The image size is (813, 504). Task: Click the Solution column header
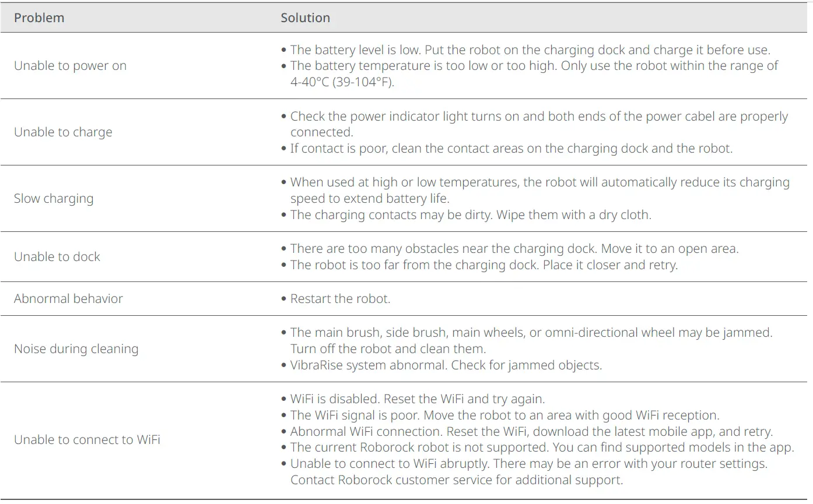(x=305, y=18)
